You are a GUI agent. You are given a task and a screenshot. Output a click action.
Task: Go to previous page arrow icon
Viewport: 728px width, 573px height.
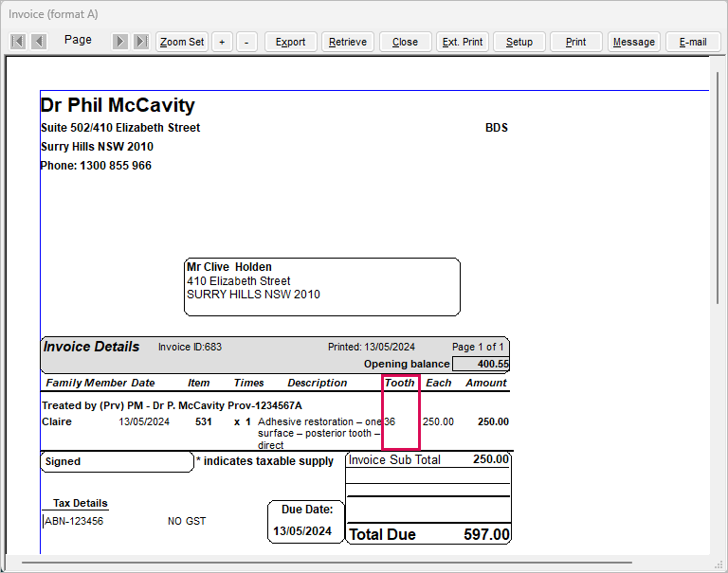(39, 42)
